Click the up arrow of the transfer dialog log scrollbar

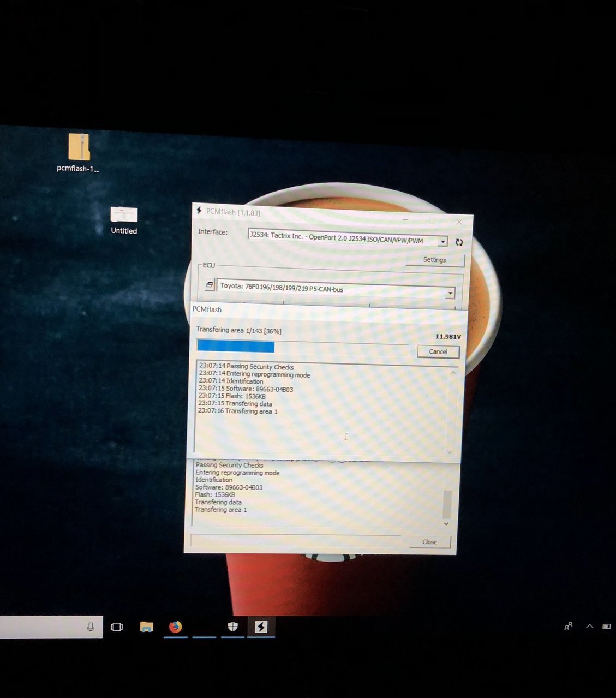452,373
